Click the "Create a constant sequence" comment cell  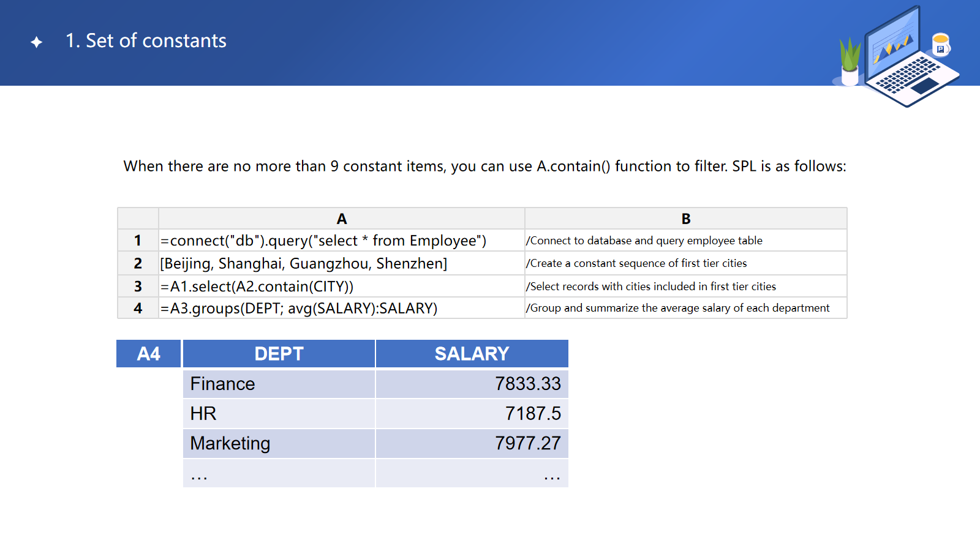point(685,263)
